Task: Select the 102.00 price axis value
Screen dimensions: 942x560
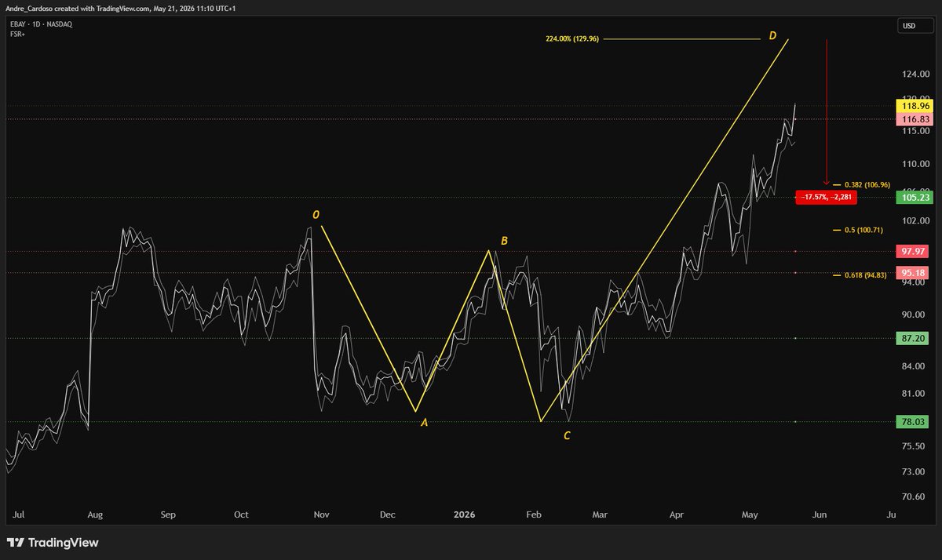Action: point(914,220)
